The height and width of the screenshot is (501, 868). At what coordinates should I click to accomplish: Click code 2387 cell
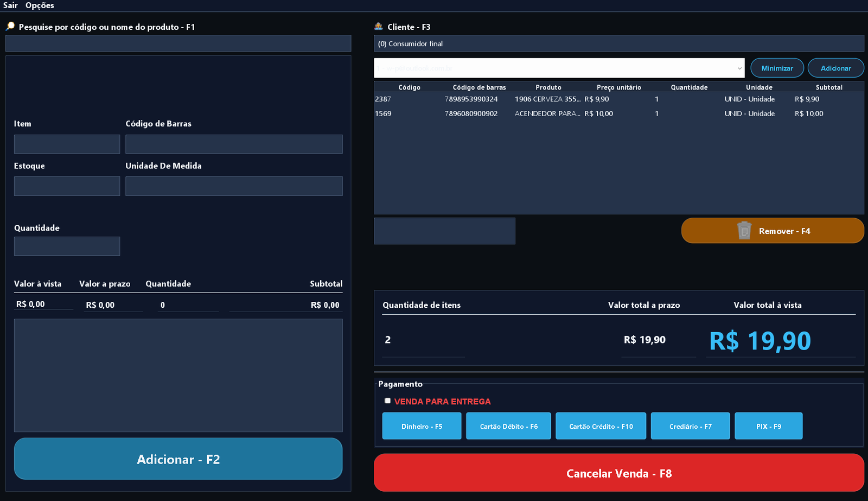point(383,99)
